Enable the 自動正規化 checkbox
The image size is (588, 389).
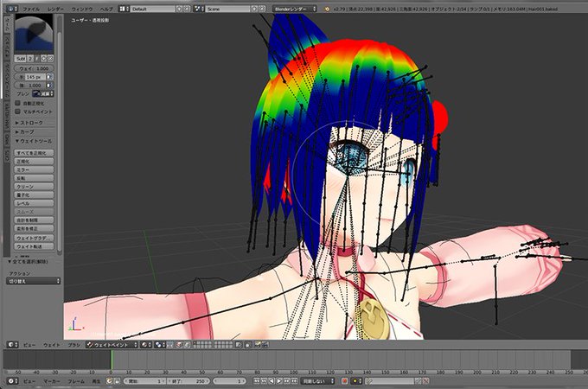click(17, 103)
